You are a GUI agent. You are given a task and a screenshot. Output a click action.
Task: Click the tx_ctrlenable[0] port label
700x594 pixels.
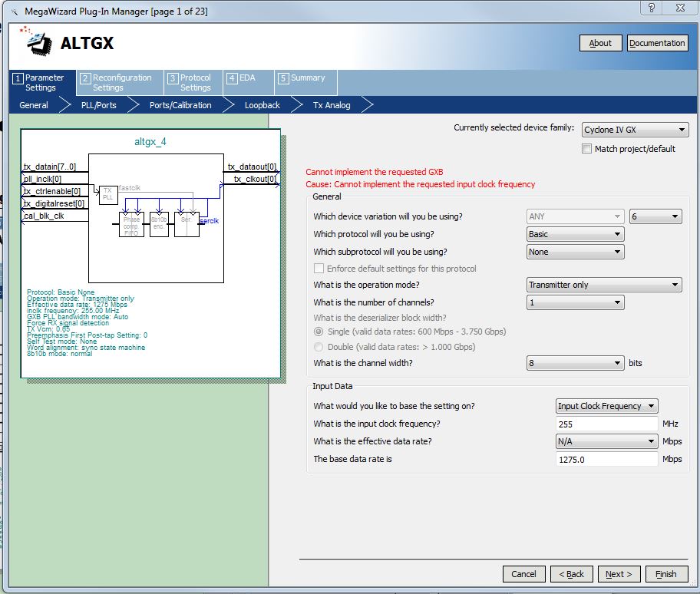(x=51, y=191)
